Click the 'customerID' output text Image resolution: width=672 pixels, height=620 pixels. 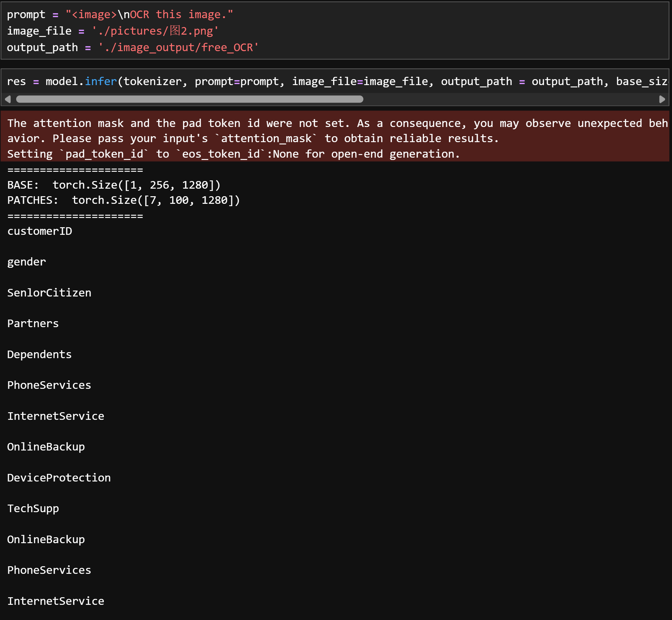click(40, 231)
